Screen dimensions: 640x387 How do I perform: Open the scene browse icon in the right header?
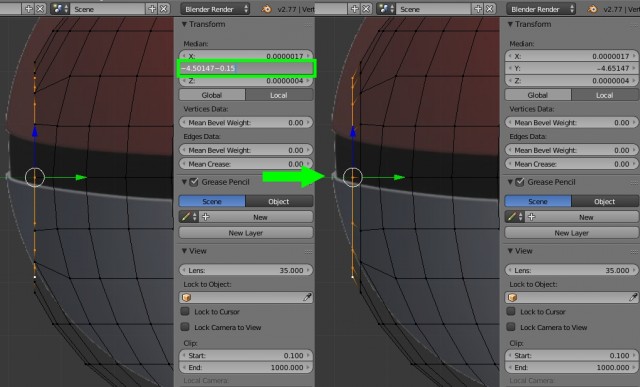click(x=386, y=9)
